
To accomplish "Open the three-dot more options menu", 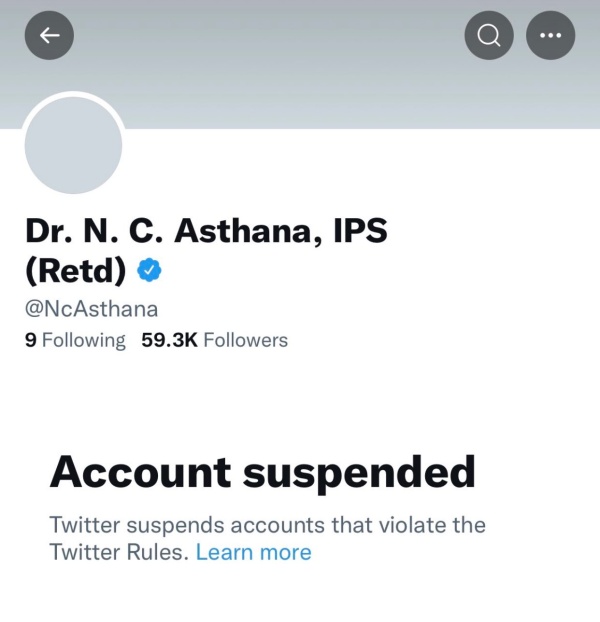I will tap(550, 35).
